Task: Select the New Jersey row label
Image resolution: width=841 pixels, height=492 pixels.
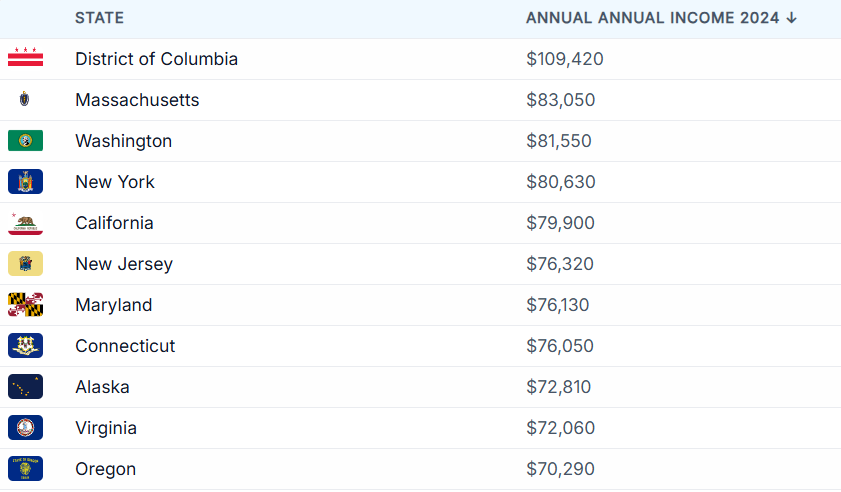Action: (x=124, y=264)
